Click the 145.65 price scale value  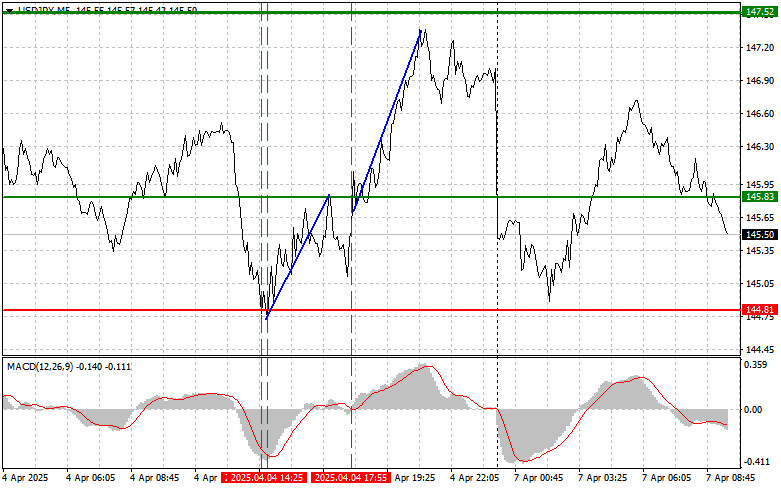[x=760, y=218]
